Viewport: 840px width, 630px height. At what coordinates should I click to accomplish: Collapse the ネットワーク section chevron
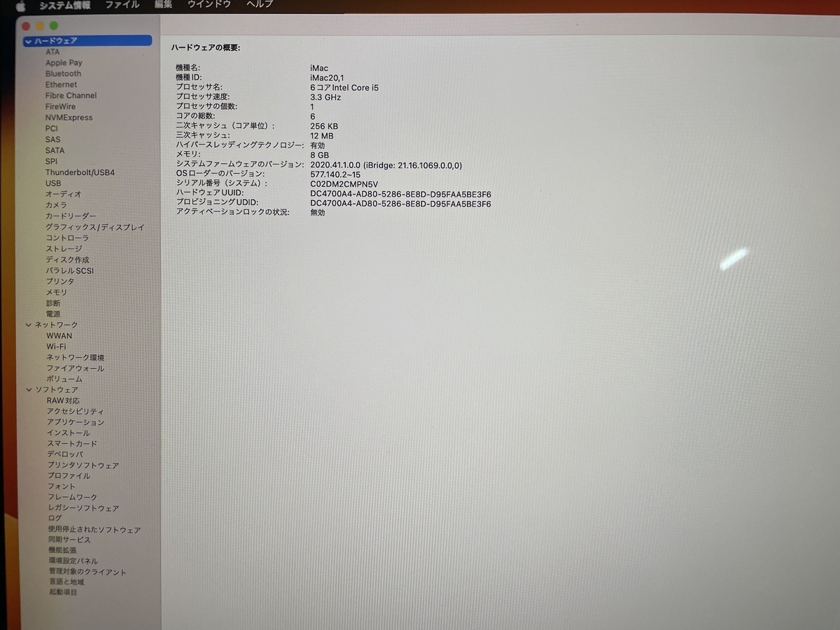click(x=29, y=325)
